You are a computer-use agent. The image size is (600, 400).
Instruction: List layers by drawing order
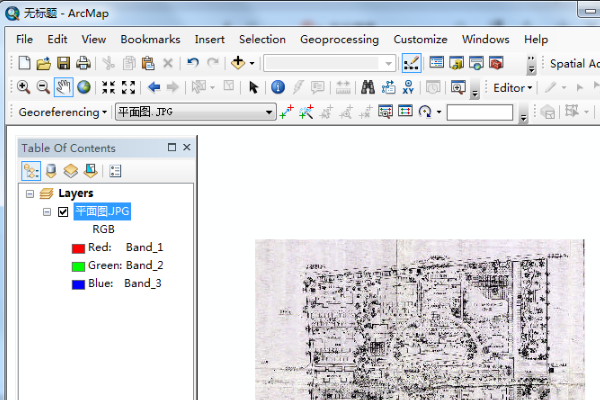31,171
